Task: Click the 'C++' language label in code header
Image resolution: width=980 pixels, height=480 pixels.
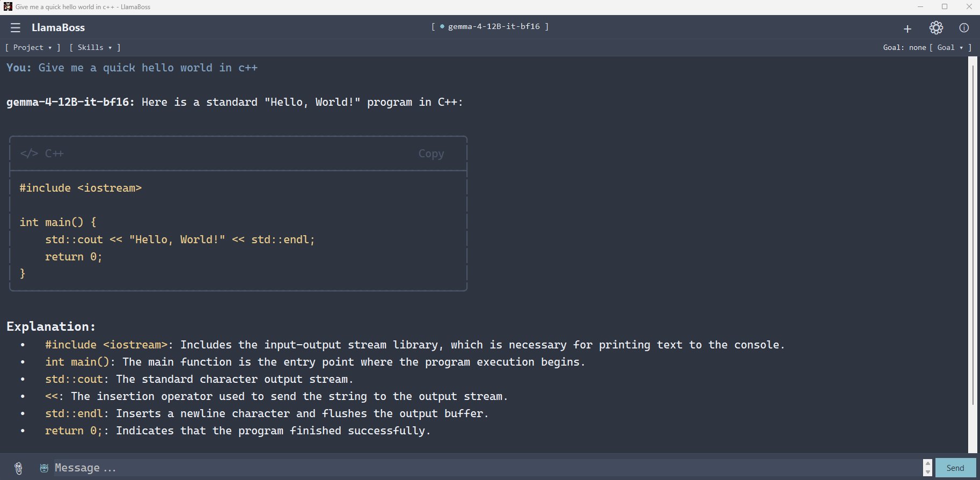Action: point(54,154)
